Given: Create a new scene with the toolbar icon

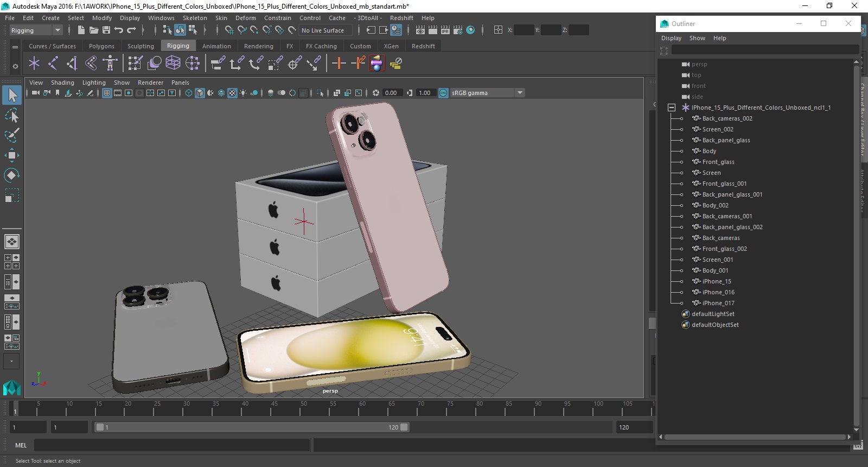Looking at the screenshot, I should [81, 30].
